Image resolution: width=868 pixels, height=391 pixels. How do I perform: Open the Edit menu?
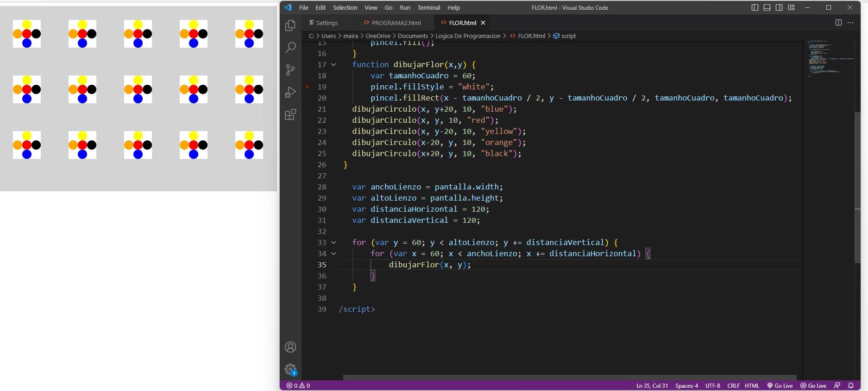(x=321, y=7)
